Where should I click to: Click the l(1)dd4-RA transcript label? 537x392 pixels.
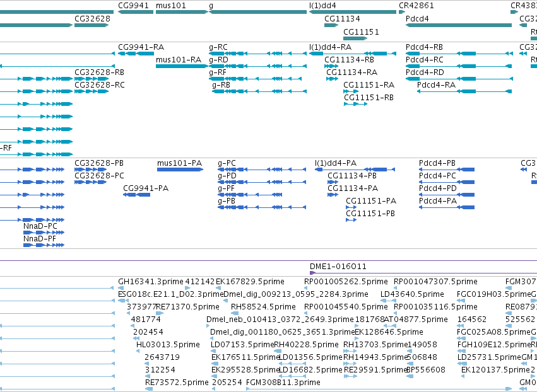point(331,47)
